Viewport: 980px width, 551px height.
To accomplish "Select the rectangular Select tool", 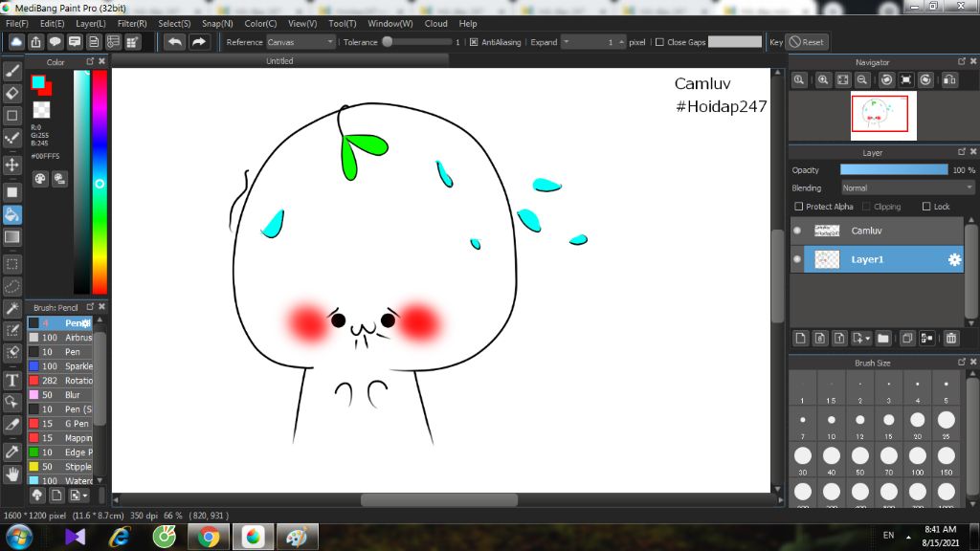I will (11, 264).
